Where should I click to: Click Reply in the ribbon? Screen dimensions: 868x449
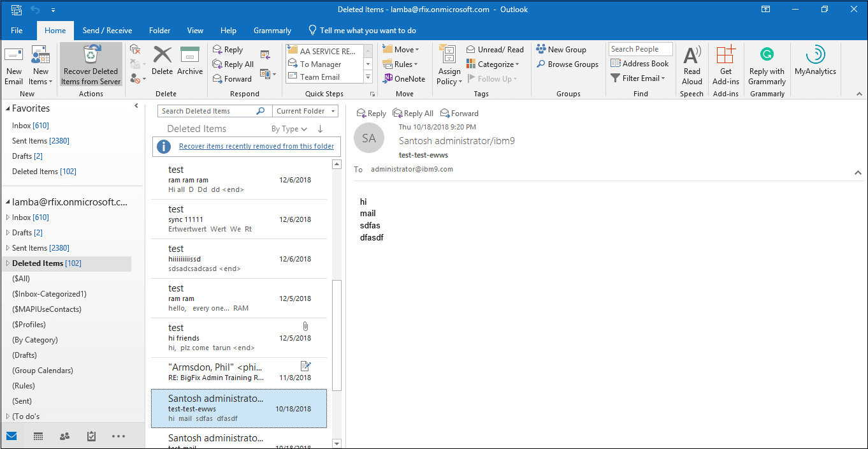click(x=228, y=50)
